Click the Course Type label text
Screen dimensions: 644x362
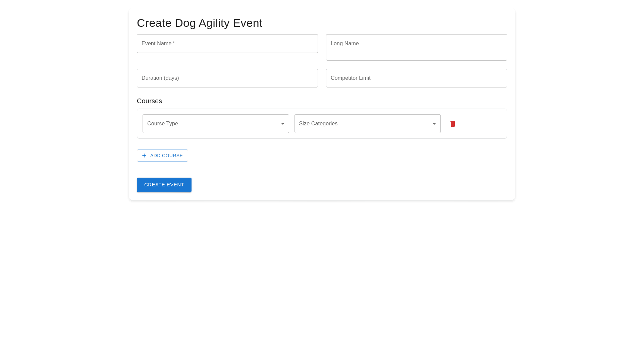tap(162, 124)
